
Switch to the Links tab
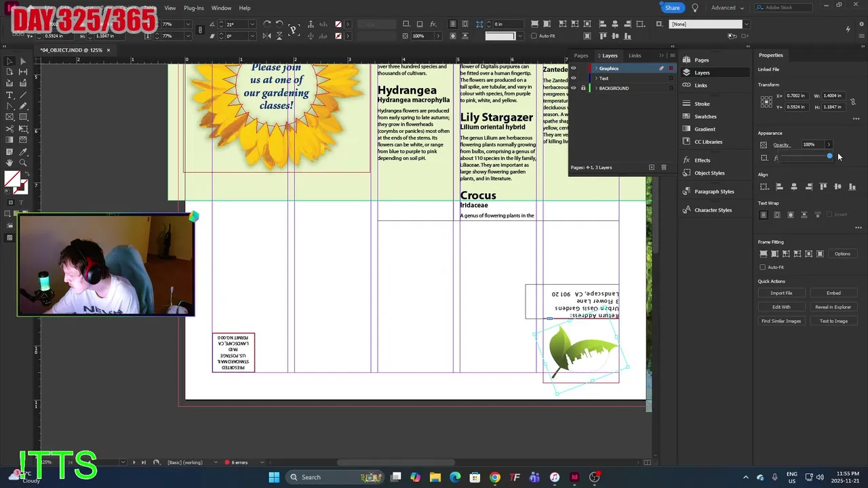tap(635, 56)
